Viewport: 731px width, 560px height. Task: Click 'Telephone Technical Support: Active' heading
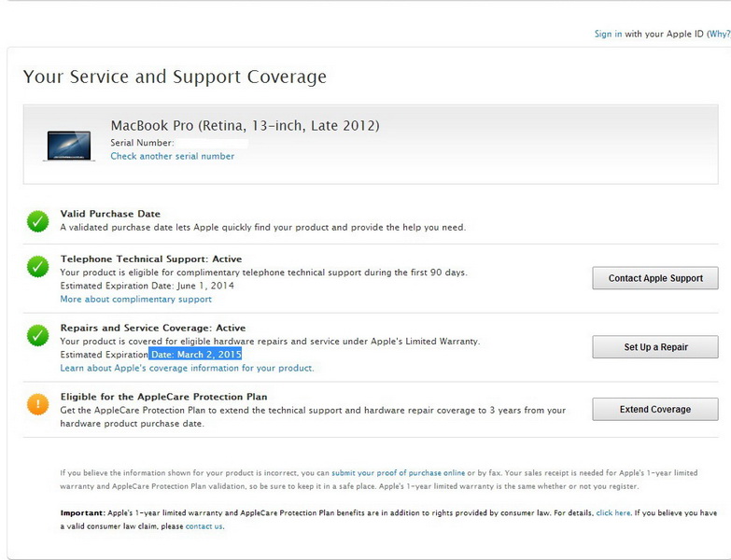(x=151, y=259)
